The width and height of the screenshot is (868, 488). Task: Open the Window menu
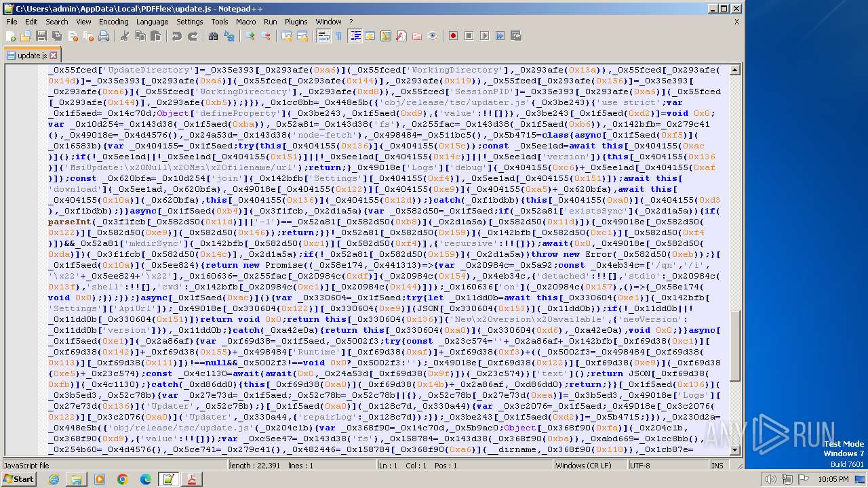pyautogui.click(x=329, y=22)
